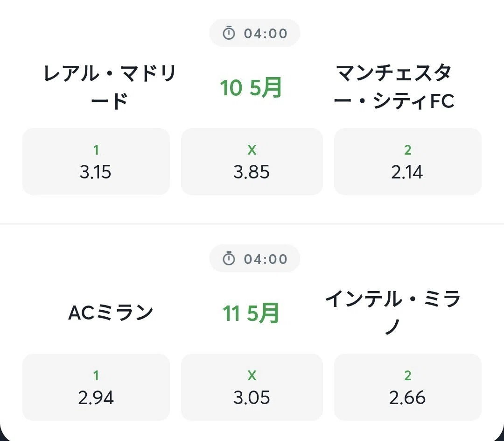Viewport: 504px width, 441px height.
Task: Select draw odds 3.05 in Milan derby
Action: (x=252, y=387)
